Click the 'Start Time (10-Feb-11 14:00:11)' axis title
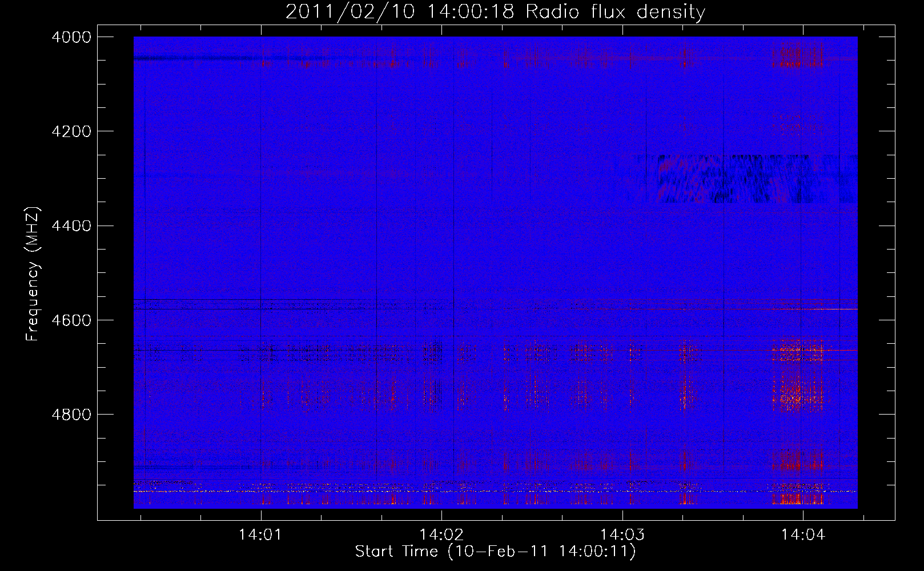The height and width of the screenshot is (571, 924). 495,552
